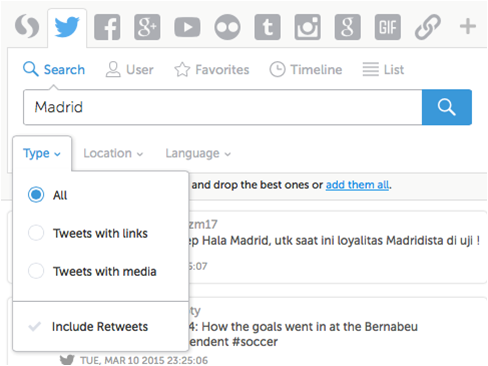Open the Tumblr source icon
The image size is (488, 366).
[267, 27]
